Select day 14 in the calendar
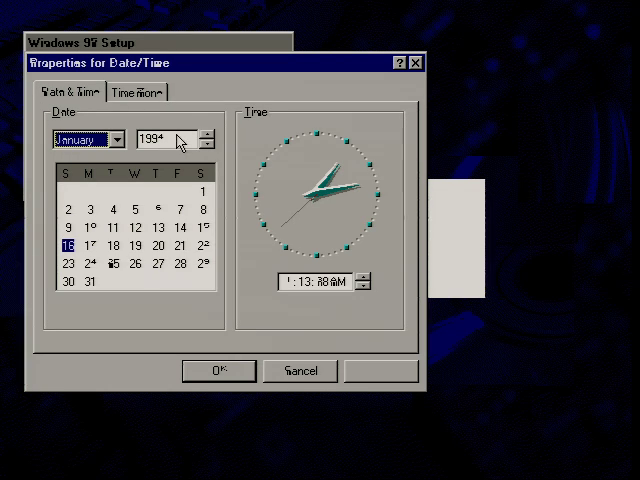The image size is (640, 480). pos(180,227)
